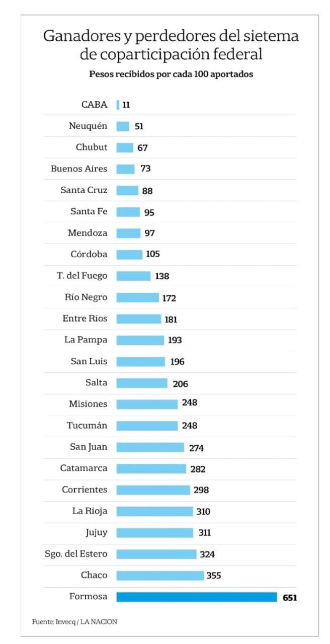Click the Neuquén bar
This screenshot has width=330, height=644.
pyautogui.click(x=123, y=126)
